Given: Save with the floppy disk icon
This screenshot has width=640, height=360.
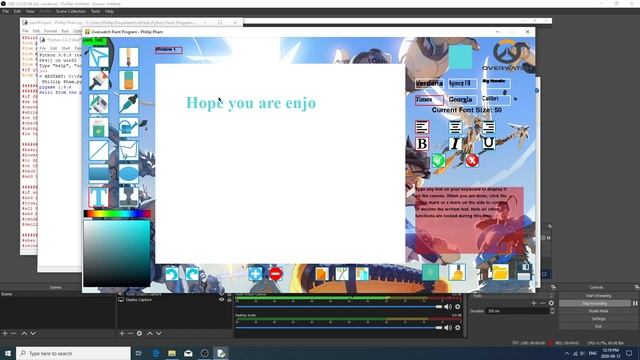Looking at the screenshot, I should point(523,272).
